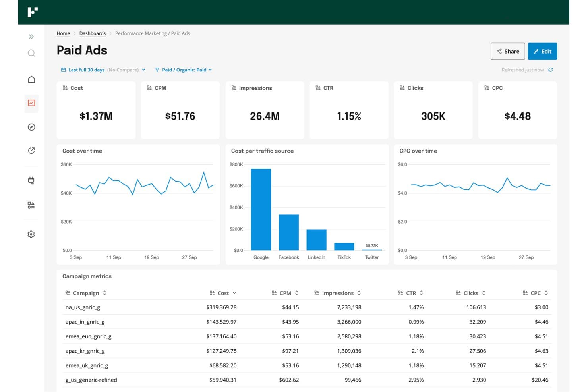Refresh dashboard using the refresh icon
Viewport: 588px width, 392px height.
tap(551, 70)
